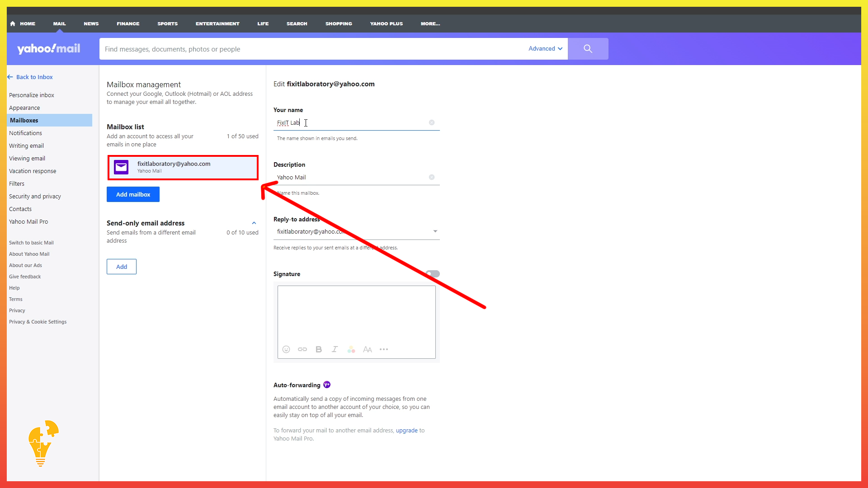The height and width of the screenshot is (488, 868).
Task: Click the Home icon in top navigation
Action: coord(13,23)
